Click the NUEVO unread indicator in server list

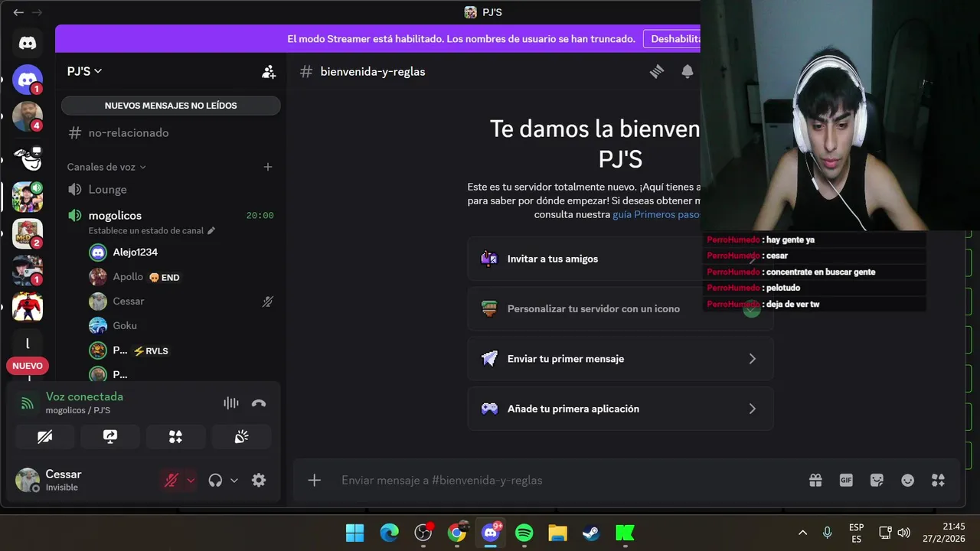[x=28, y=366]
